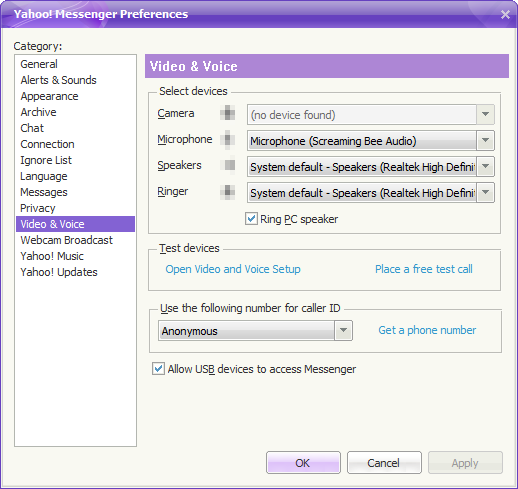Open the Connection category
Viewport: 518px width, 489px height.
[x=75, y=144]
